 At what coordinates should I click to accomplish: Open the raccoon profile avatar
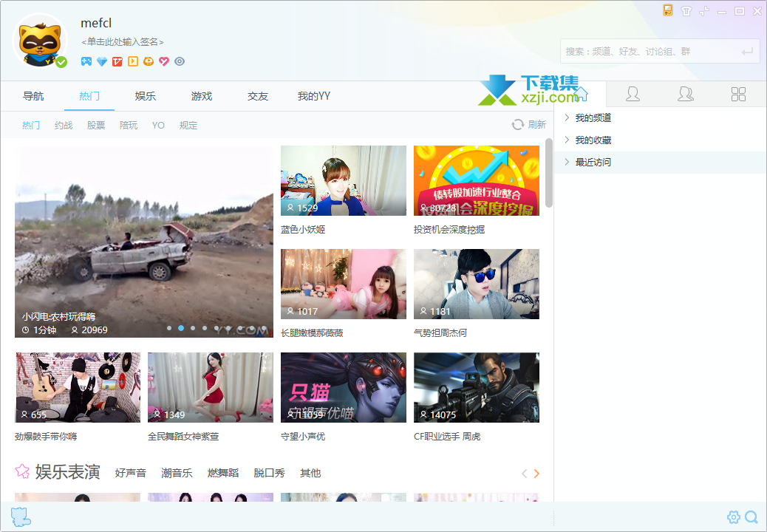40,41
